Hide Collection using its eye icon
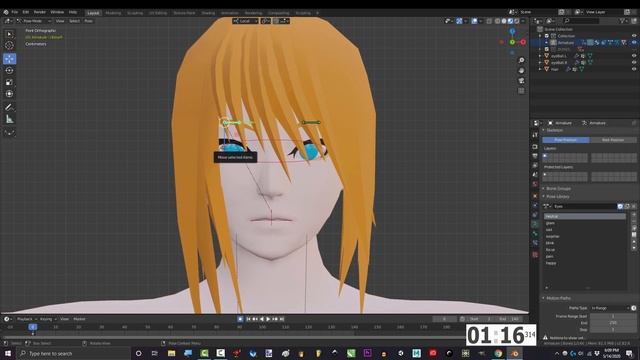Image resolution: width=640 pixels, height=360 pixels. (634, 36)
